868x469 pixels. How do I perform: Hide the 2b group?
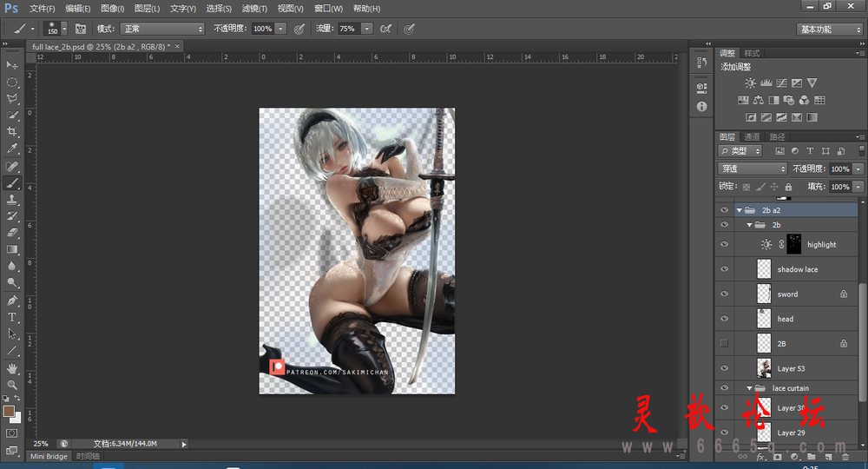[x=724, y=225]
